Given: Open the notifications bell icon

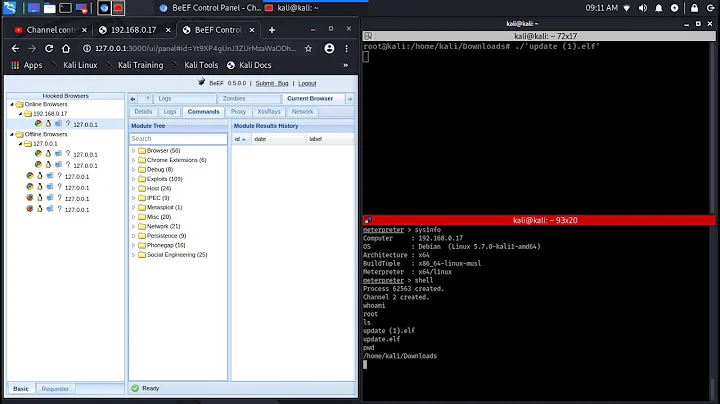Looking at the screenshot, I should [658, 8].
